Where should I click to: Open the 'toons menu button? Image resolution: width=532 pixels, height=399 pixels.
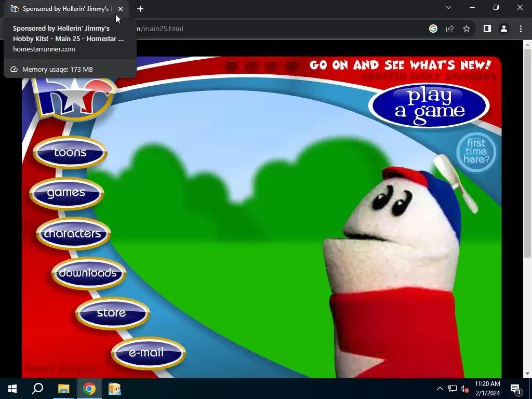70,153
